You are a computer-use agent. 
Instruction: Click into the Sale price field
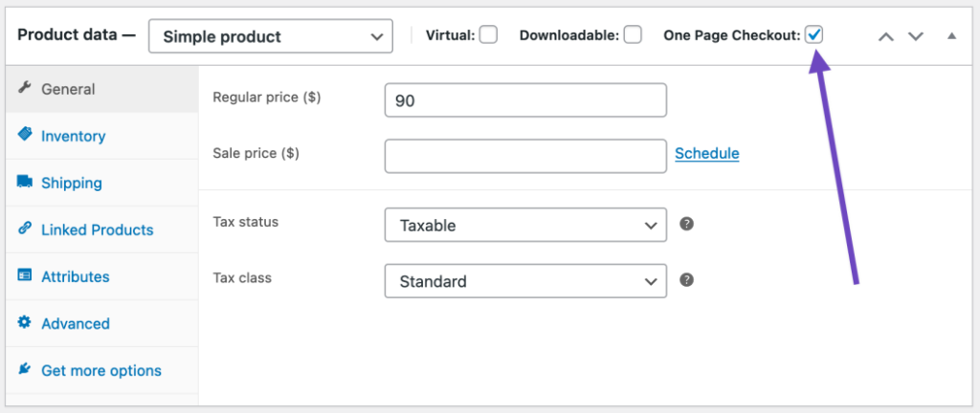[524, 156]
